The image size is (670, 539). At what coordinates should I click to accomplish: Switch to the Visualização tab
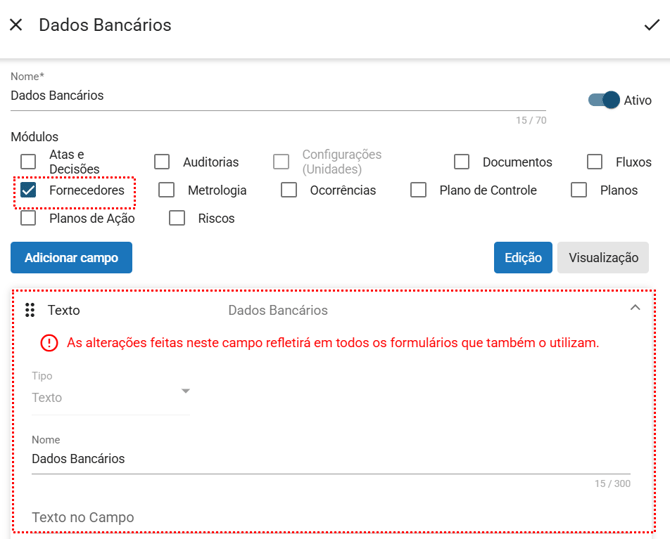pyautogui.click(x=603, y=257)
